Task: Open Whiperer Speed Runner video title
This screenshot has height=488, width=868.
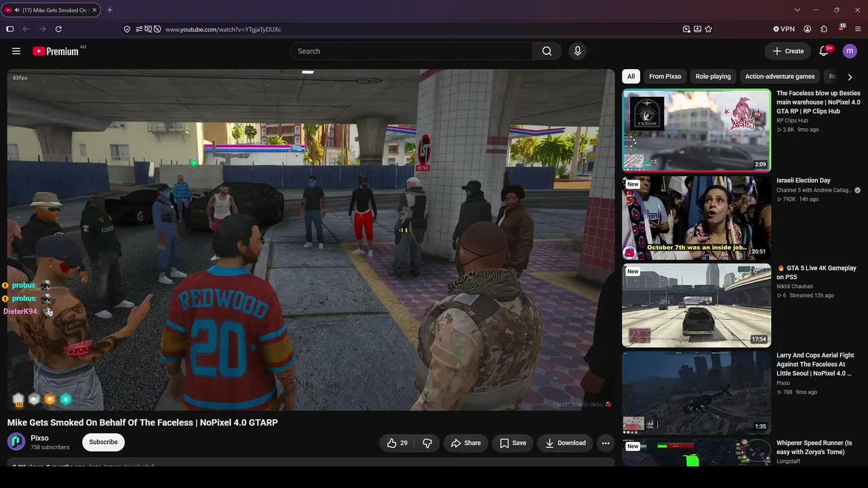Action: pyautogui.click(x=814, y=447)
